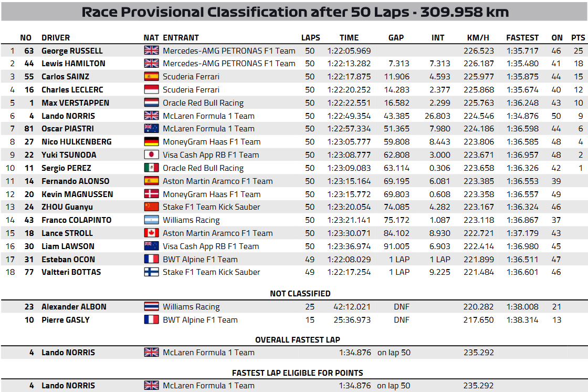Click the Australian flag next to Oscar Piastri
Viewport: 588px width, 392px height.
coord(151,129)
